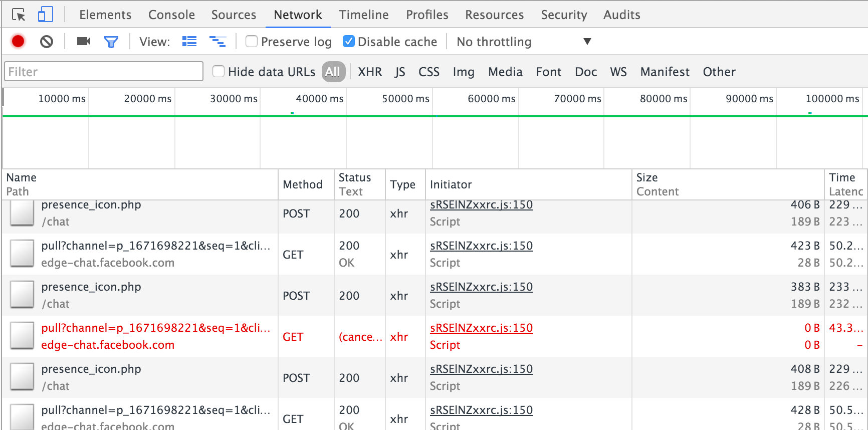868x430 pixels.
Task: Open the Profiles tab
Action: (427, 15)
